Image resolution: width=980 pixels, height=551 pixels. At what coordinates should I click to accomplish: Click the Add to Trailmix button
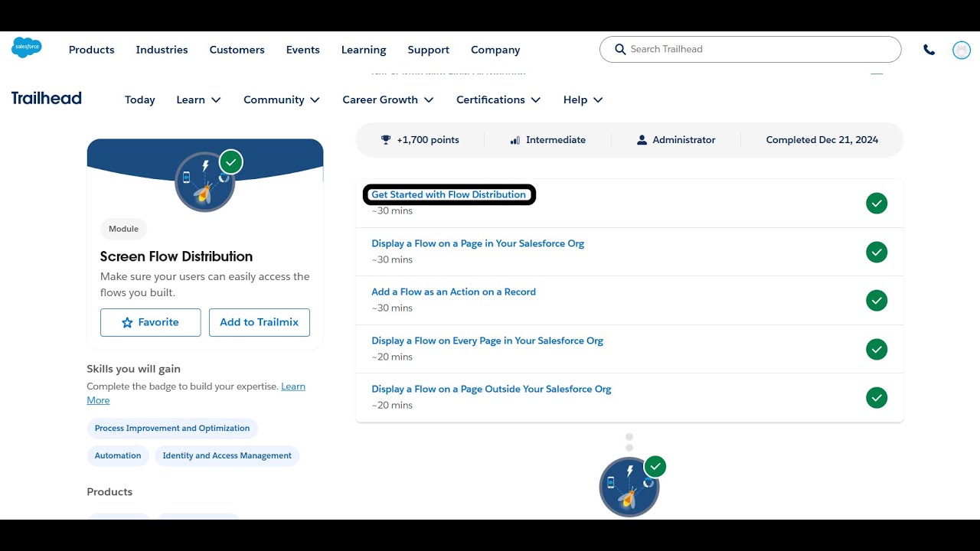point(260,322)
